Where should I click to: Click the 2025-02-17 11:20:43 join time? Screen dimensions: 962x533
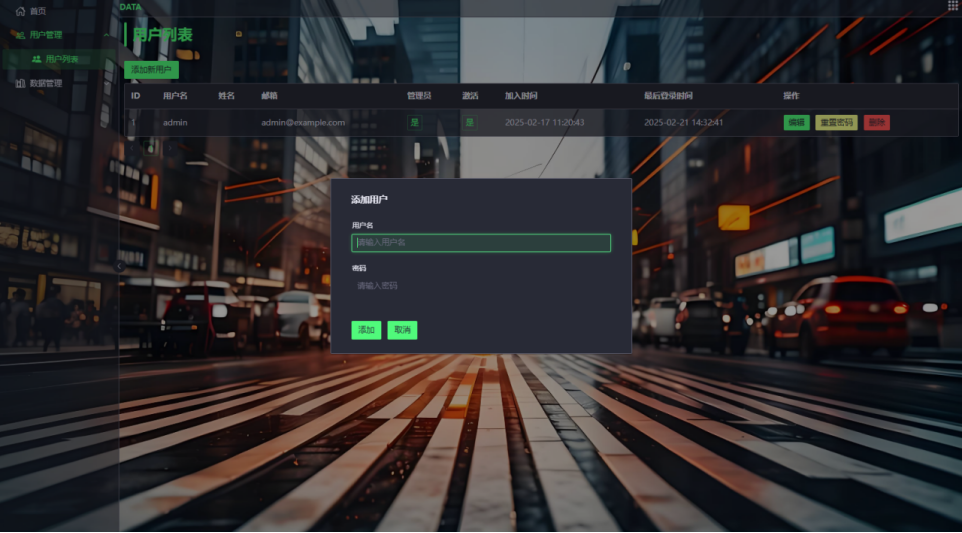pos(544,123)
